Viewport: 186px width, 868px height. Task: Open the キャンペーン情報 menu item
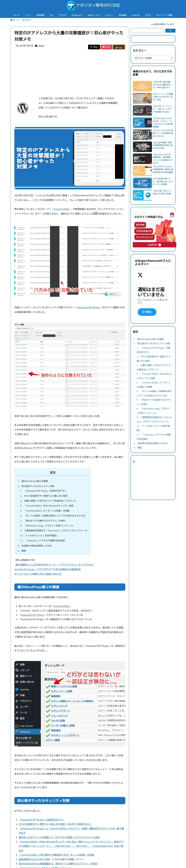164,15
